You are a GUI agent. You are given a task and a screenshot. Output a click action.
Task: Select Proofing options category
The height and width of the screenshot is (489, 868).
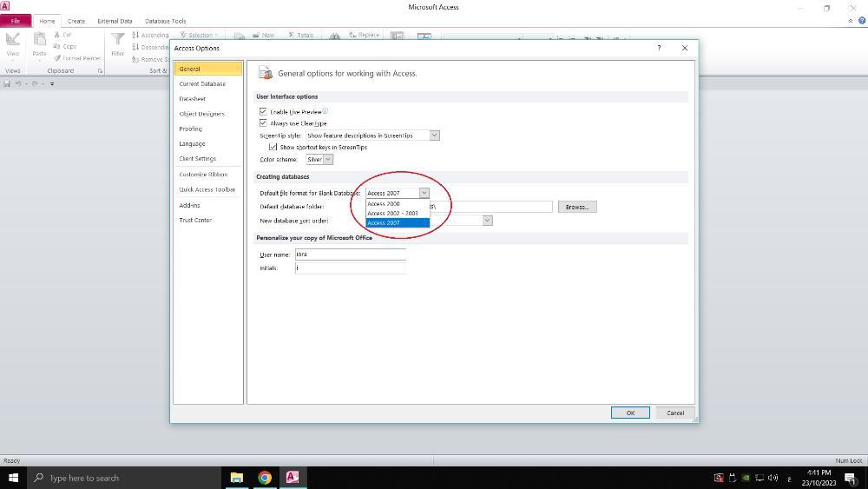[x=208, y=129]
